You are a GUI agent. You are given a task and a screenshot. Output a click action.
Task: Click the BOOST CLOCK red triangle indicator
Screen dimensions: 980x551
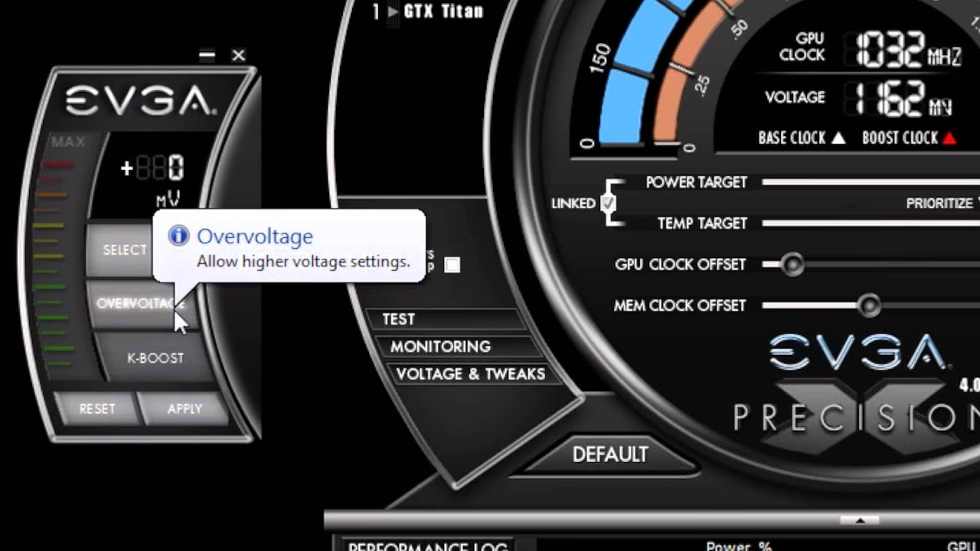coord(950,139)
